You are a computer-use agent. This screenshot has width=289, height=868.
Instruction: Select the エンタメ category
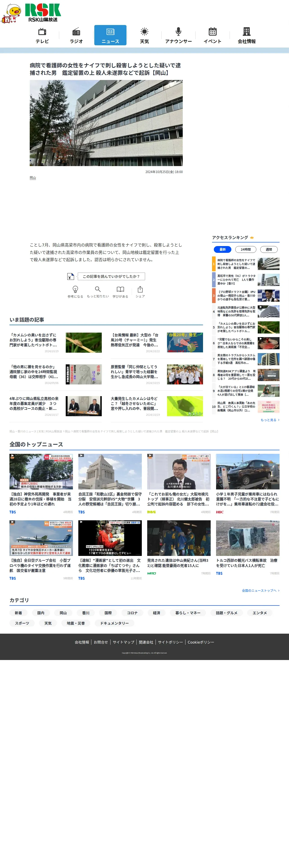pos(259,613)
